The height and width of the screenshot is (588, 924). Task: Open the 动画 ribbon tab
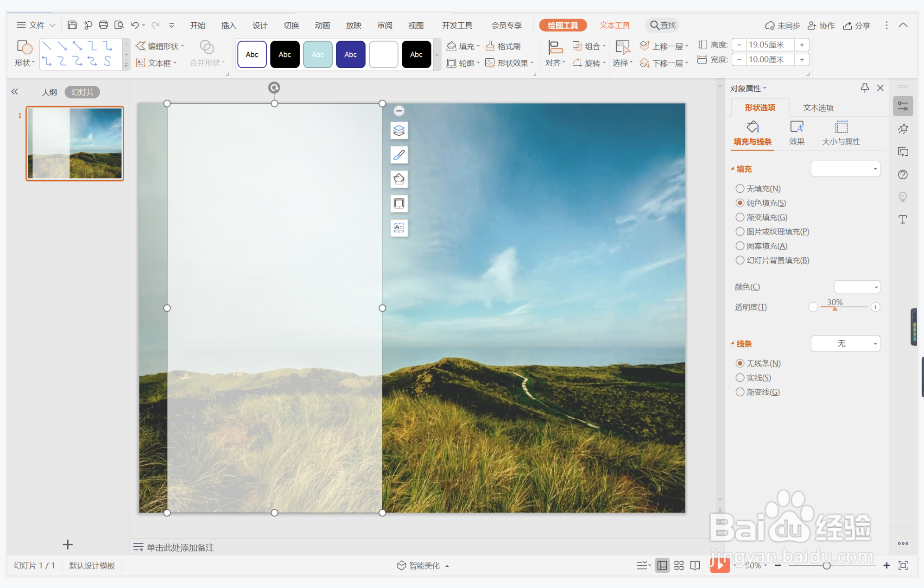click(322, 25)
